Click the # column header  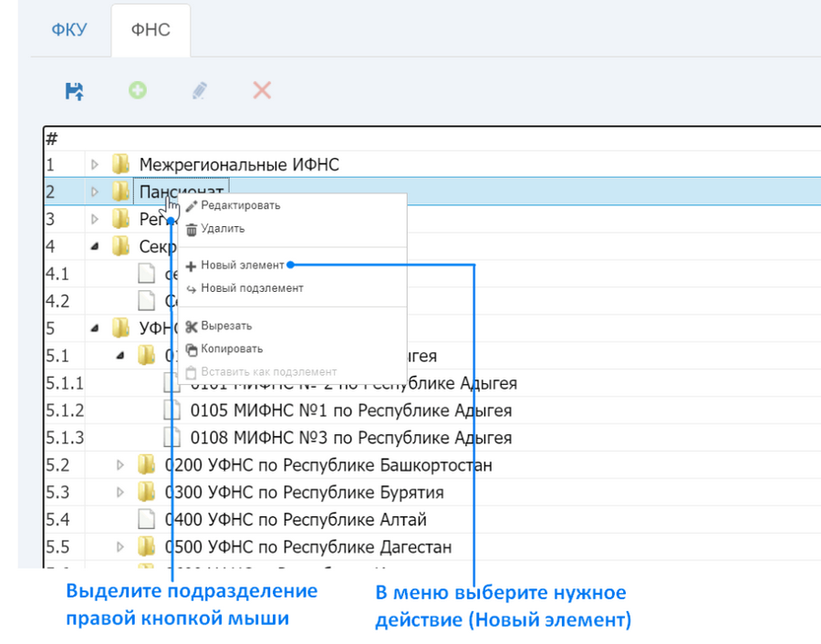pyautogui.click(x=52, y=139)
